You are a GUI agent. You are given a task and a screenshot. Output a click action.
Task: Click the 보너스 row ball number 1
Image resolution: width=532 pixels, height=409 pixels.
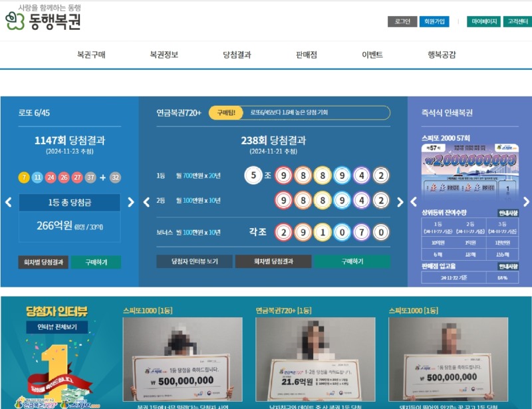323,232
